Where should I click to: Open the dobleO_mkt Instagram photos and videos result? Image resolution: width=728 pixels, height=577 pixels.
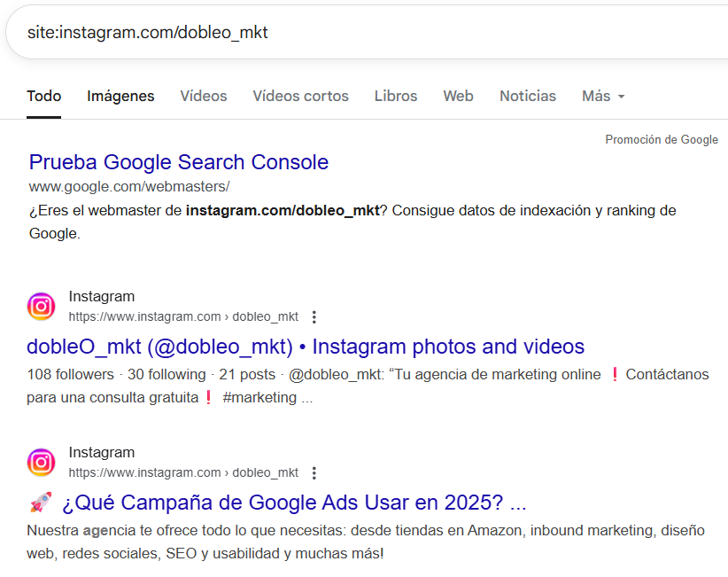[x=306, y=347]
